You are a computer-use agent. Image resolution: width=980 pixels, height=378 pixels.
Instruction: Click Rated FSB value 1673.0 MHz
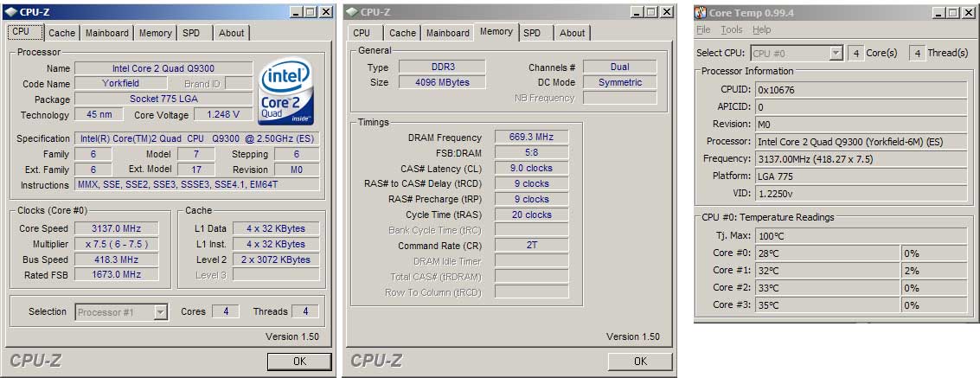[116, 275]
